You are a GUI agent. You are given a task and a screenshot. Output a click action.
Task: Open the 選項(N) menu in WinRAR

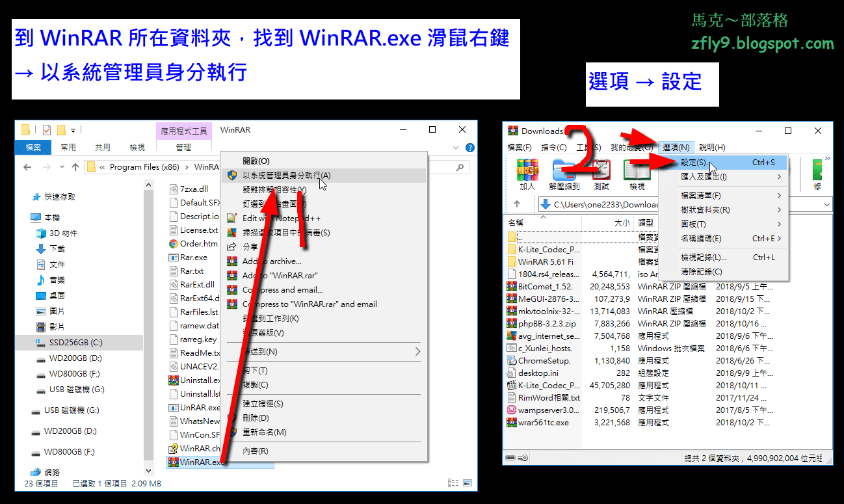(676, 148)
